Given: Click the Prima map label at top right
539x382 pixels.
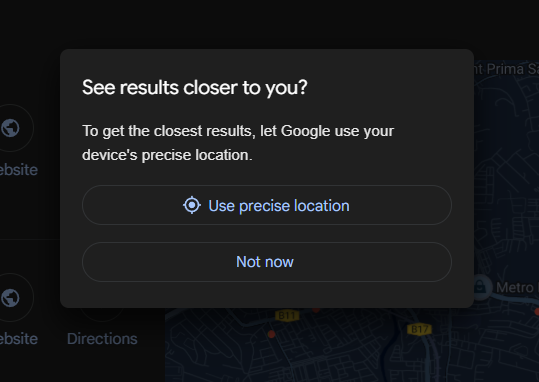Looking at the screenshot, I should [505, 69].
